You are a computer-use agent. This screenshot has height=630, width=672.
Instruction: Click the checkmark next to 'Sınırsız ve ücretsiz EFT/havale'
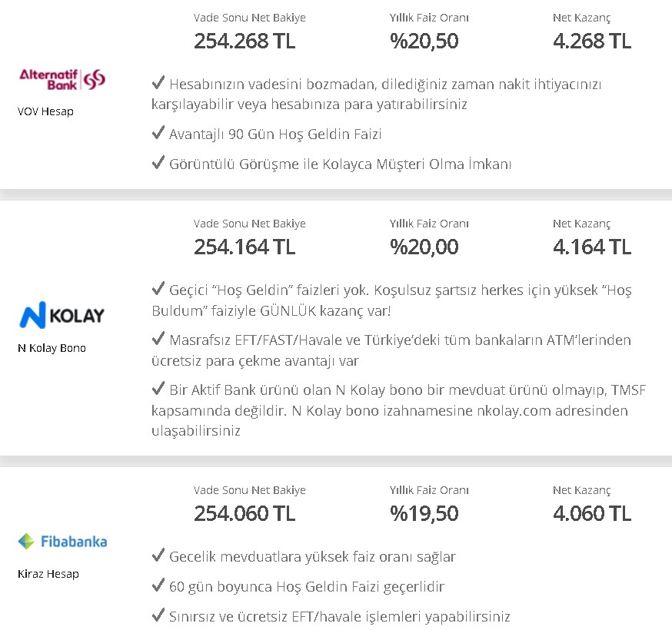(158, 615)
